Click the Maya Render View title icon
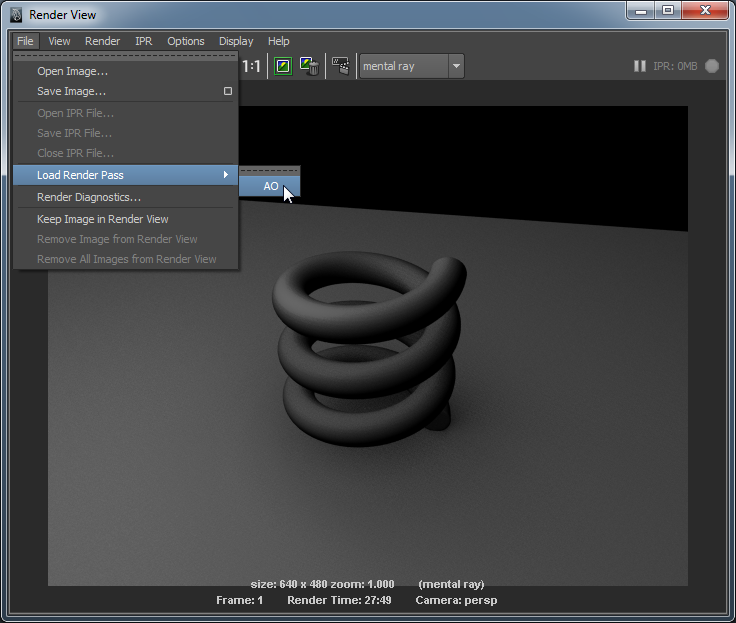This screenshot has width=736, height=623. (16, 14)
